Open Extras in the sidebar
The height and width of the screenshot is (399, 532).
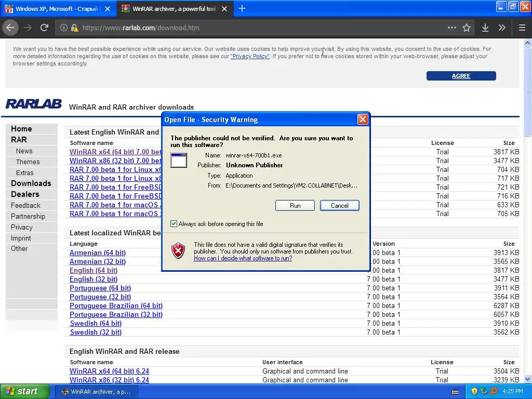tap(25, 172)
